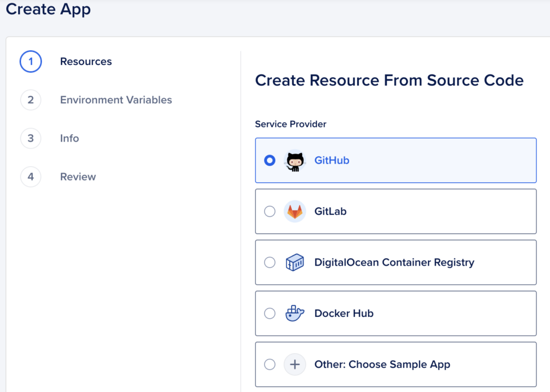Open the Review step
The image size is (550, 392).
click(x=78, y=177)
